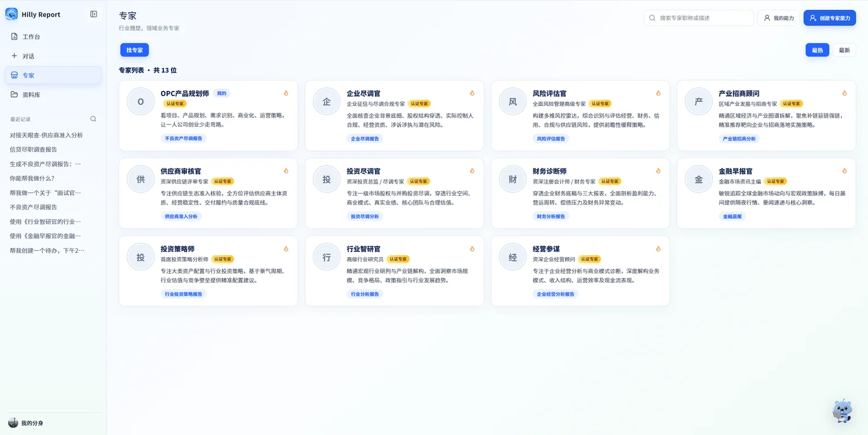Viewport: 868px width, 435px height.
Task: Start a new 对话 from the sidebar
Action: [x=53, y=56]
